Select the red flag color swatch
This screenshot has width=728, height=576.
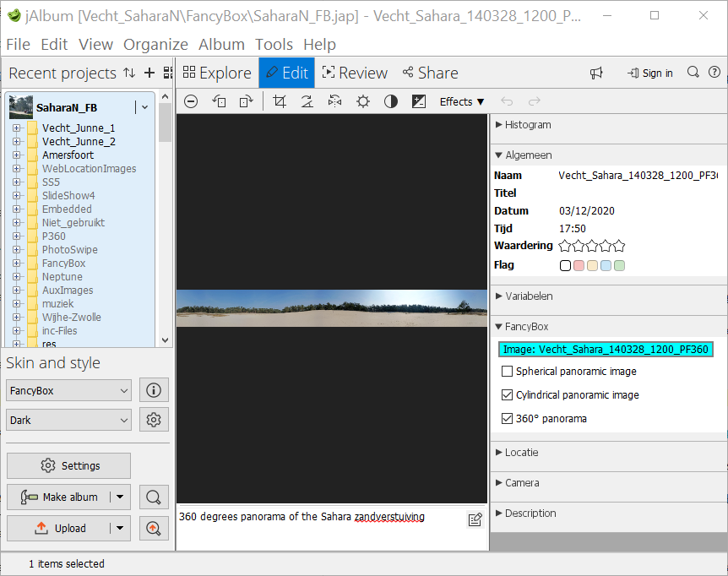click(579, 266)
